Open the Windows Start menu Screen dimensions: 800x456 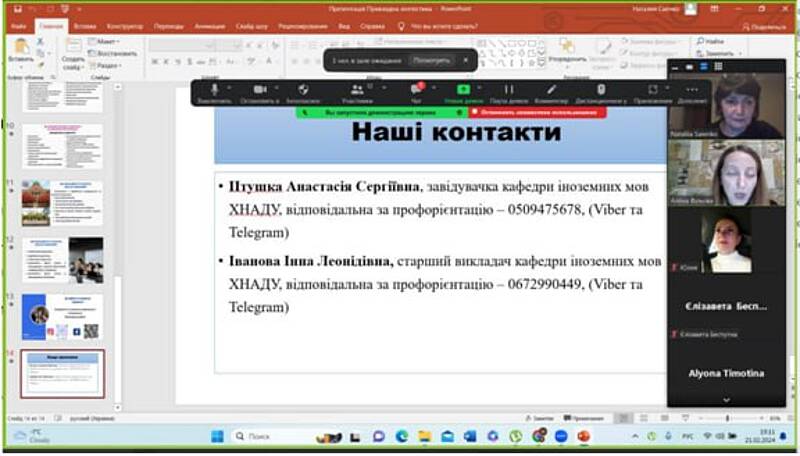[x=217, y=437]
